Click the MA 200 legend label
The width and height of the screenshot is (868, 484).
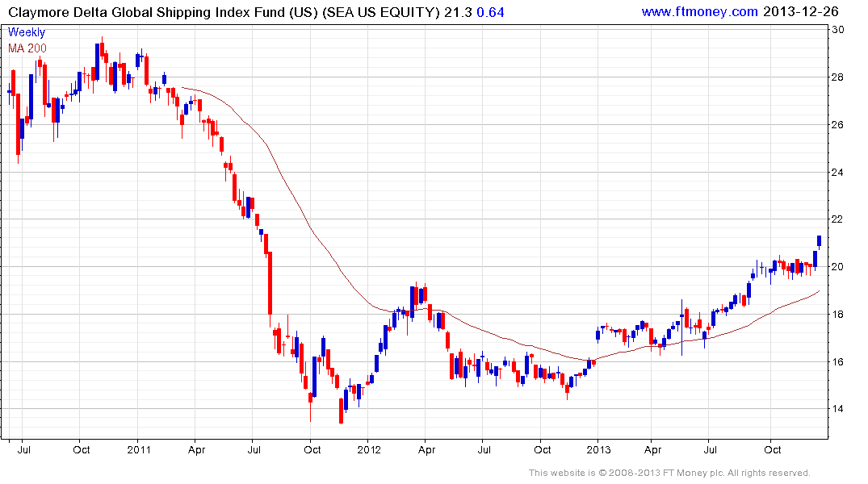click(27, 48)
